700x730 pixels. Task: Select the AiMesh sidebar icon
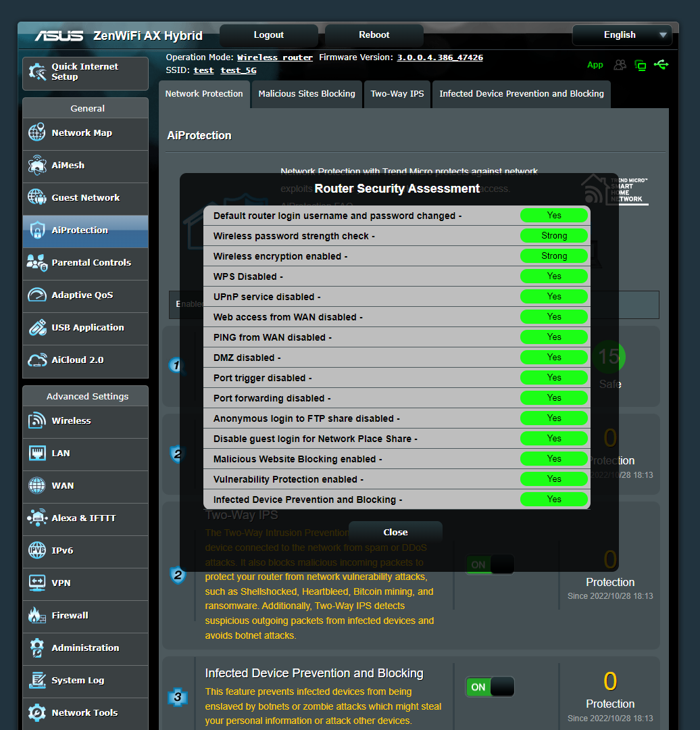pyautogui.click(x=36, y=165)
